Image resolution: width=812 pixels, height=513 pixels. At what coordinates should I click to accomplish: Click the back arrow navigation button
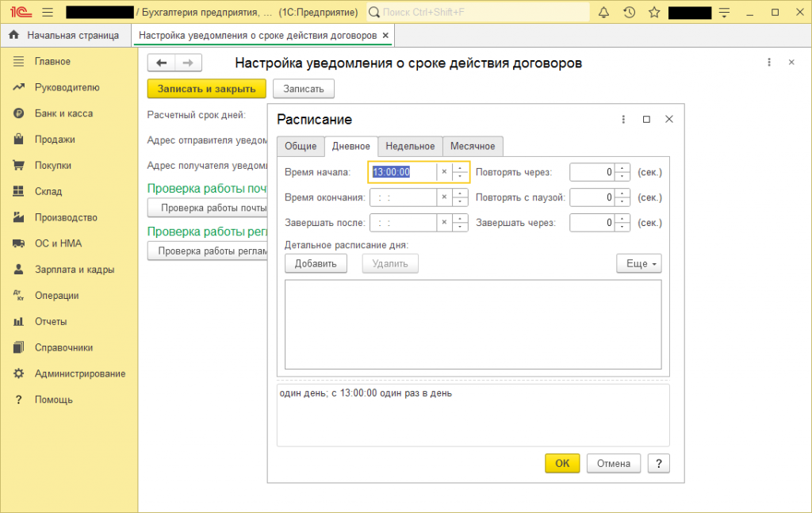click(x=162, y=63)
